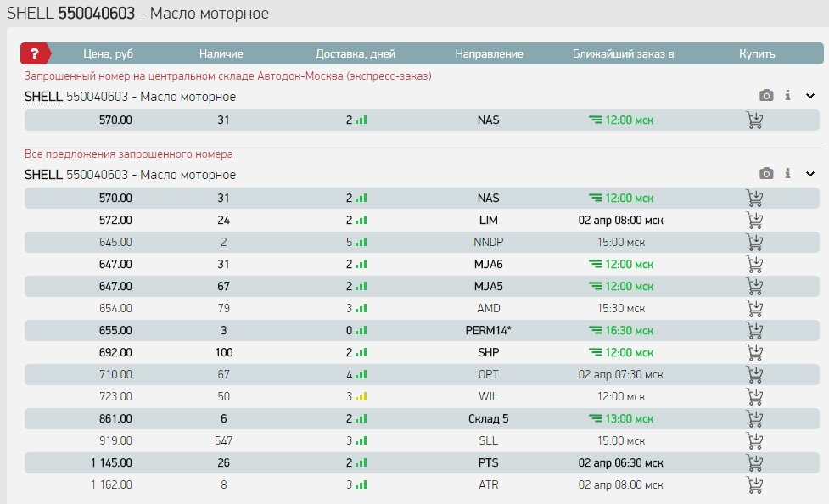
Task: Sort by Направление column header
Action: pos(489,53)
